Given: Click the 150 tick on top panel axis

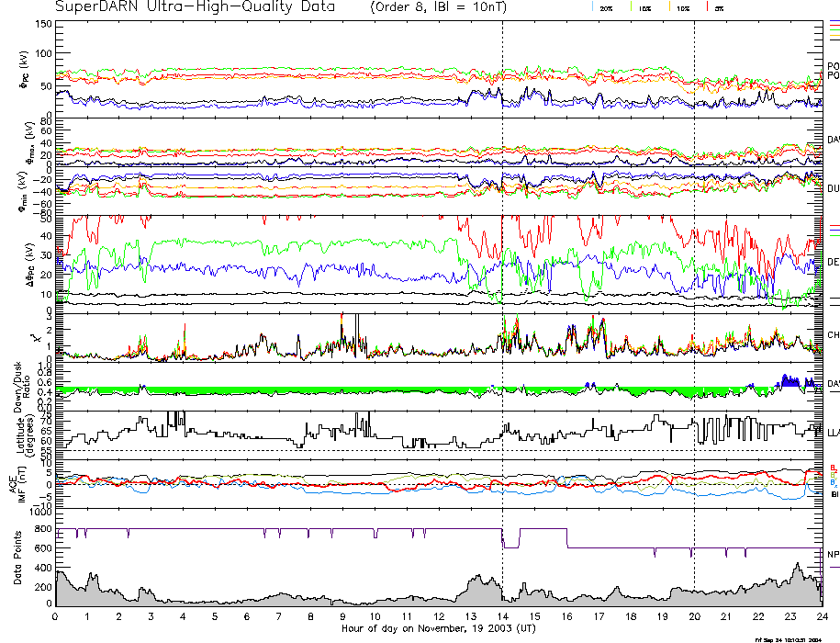Looking at the screenshot, I should coord(42,23).
